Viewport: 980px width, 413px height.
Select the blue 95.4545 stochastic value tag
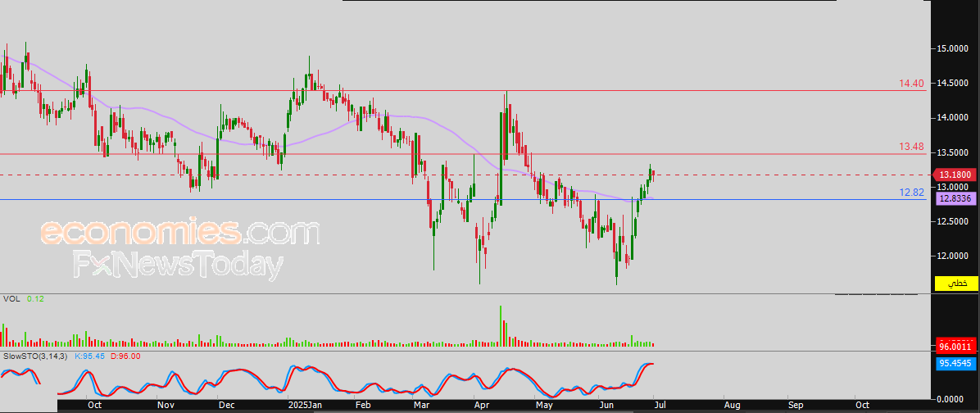[956, 363]
